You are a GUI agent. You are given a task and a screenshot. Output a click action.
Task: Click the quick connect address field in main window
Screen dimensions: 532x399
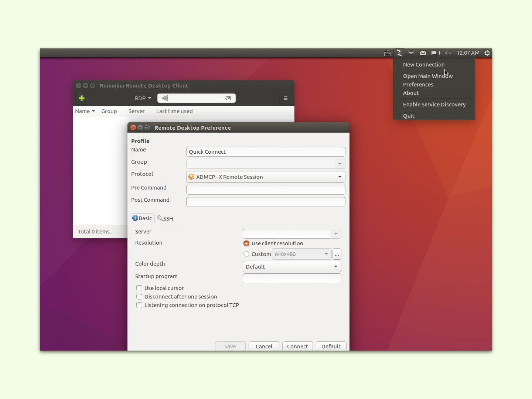click(197, 98)
